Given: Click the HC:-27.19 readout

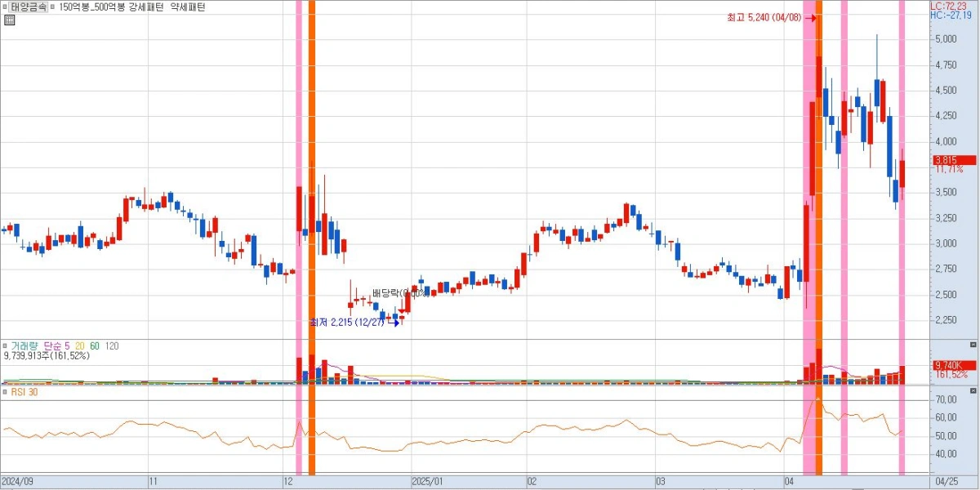Looking at the screenshot, I should tap(951, 16).
